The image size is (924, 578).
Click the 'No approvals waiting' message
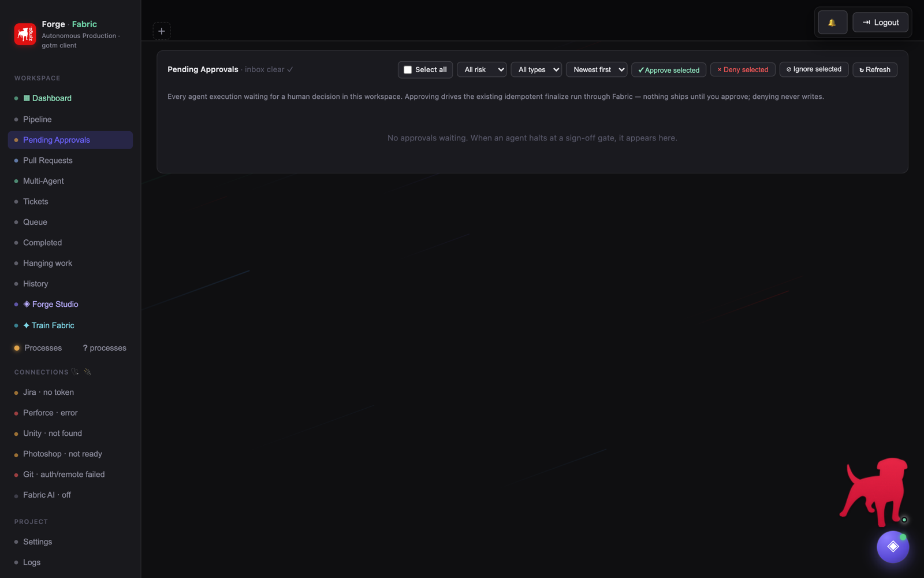click(x=532, y=138)
